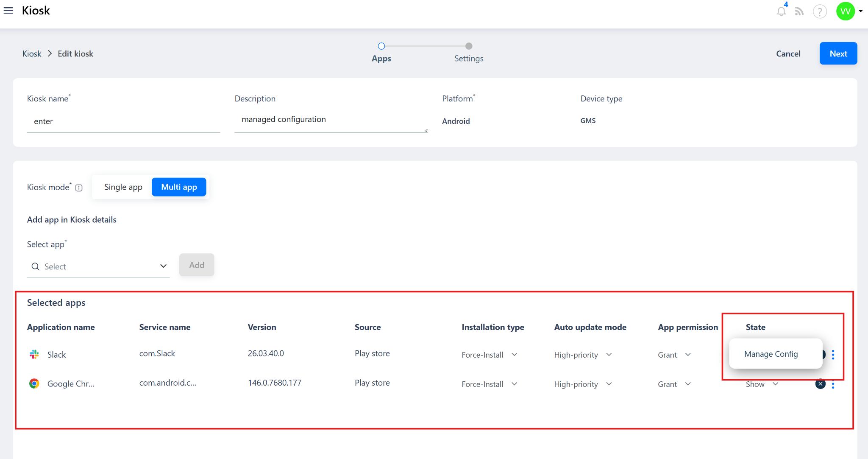
Task: Open the hamburger navigation menu
Action: point(8,11)
